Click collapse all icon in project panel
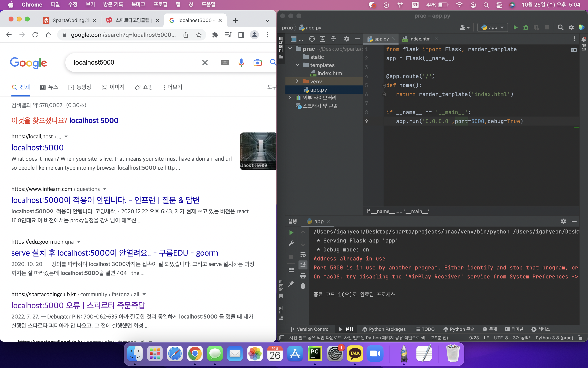588x368 pixels. point(333,39)
